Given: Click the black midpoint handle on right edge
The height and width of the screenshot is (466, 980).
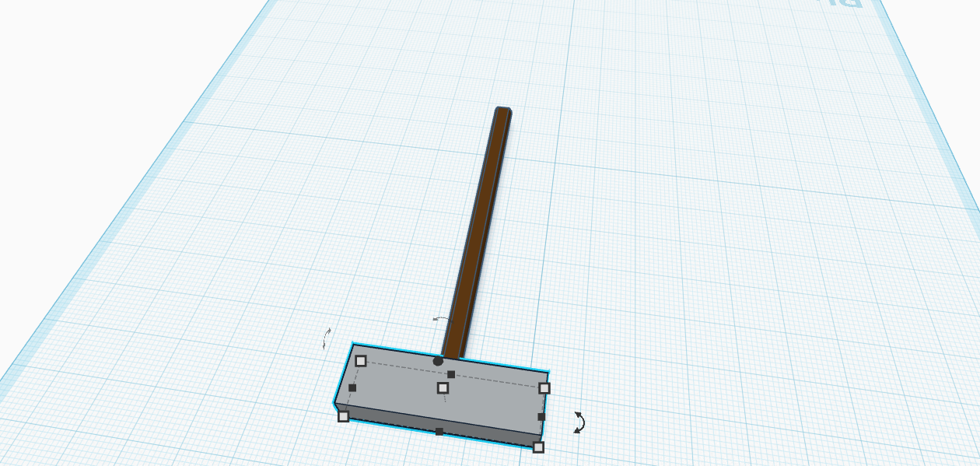Looking at the screenshot, I should tap(541, 417).
